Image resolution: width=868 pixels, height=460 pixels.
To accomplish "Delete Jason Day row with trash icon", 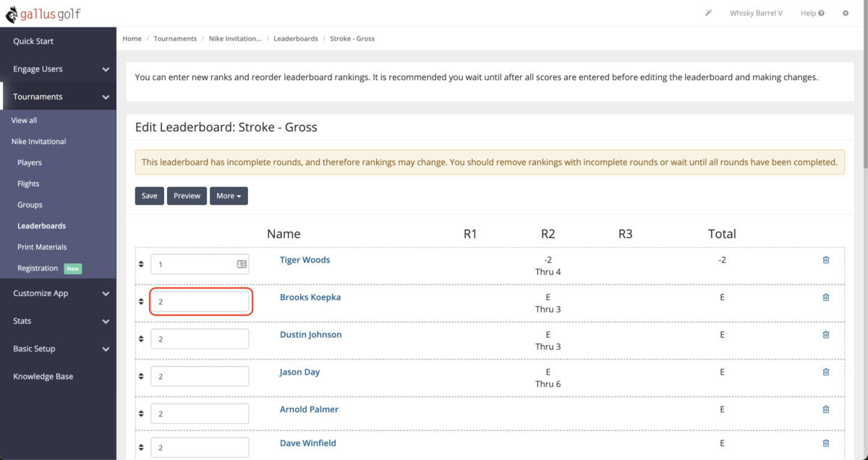I will coord(826,372).
